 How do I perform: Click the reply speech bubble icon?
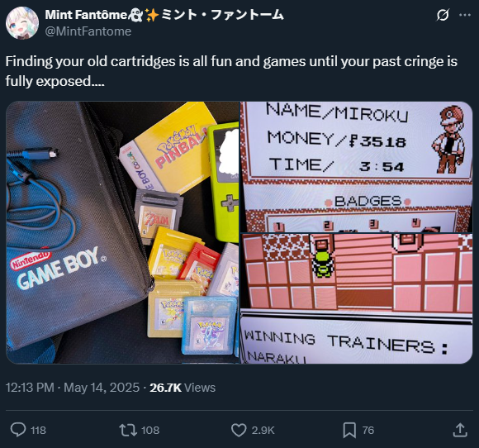click(18, 430)
